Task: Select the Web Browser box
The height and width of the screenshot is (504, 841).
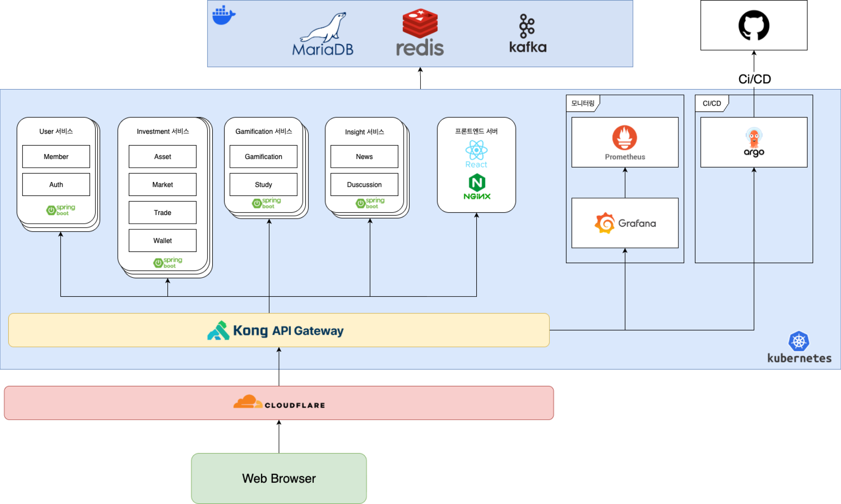Action: 279,478
